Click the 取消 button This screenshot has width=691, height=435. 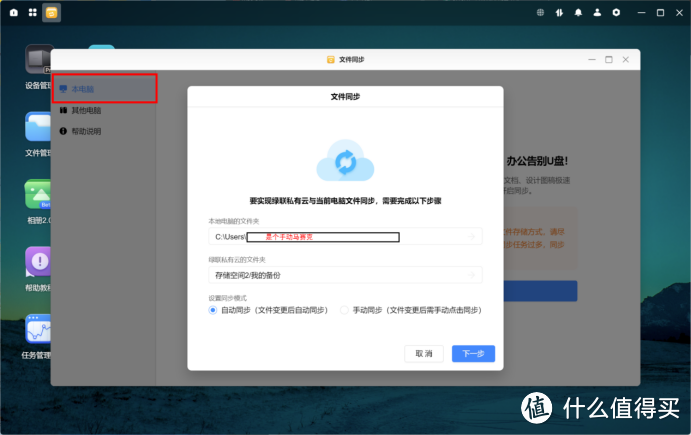[x=424, y=353]
